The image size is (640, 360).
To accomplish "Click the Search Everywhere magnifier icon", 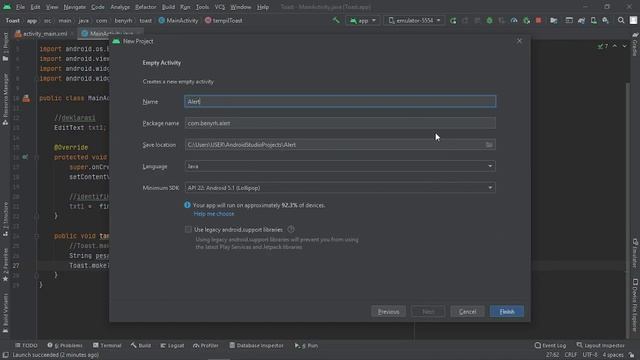I will click(621, 20).
